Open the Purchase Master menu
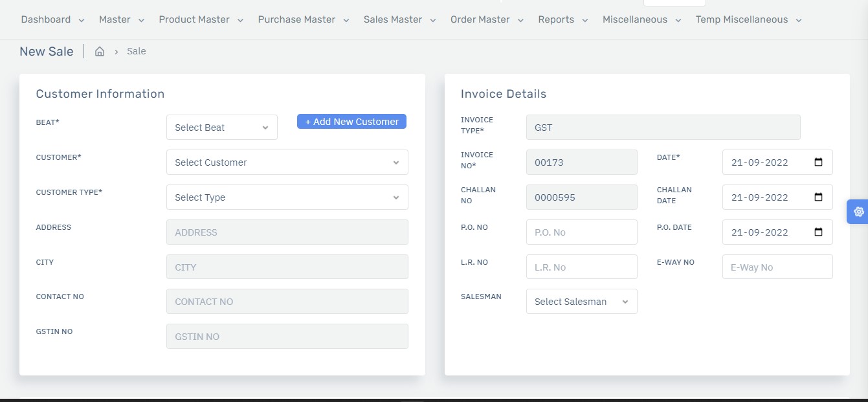This screenshot has height=402, width=868. pos(303,19)
